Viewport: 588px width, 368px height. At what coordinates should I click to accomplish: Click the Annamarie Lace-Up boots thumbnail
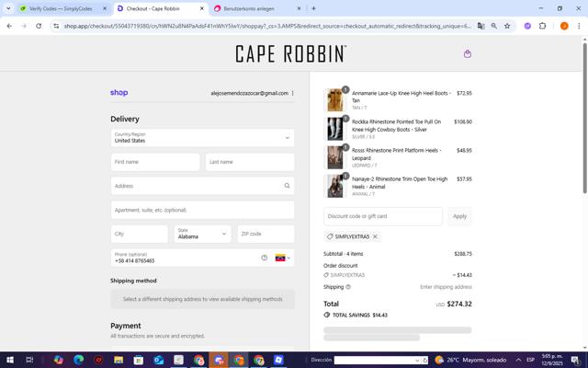334,100
